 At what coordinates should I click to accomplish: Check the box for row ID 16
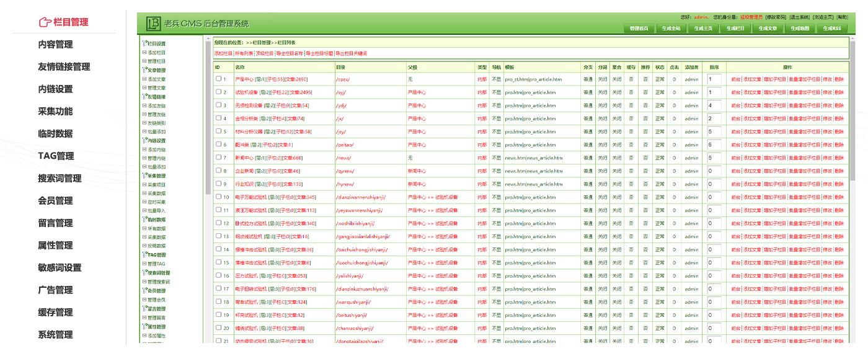[x=218, y=275]
